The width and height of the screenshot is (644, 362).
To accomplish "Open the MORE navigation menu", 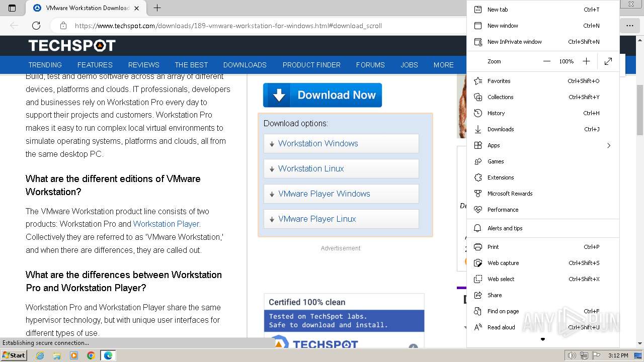I will click(444, 65).
